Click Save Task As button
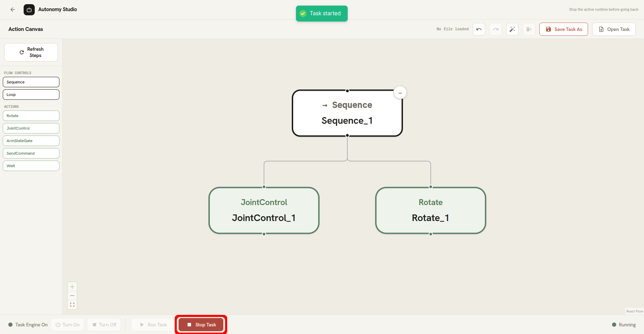Image resolution: width=644 pixels, height=334 pixels. tap(563, 29)
